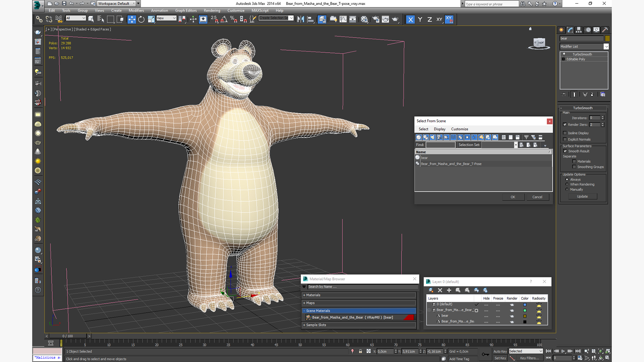Click Delete layer X icon in Layer dialog
This screenshot has height=362, width=644.
pos(440,290)
